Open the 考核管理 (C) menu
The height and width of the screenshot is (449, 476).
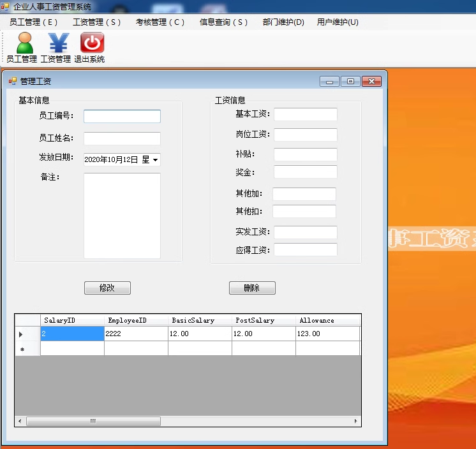pos(160,22)
